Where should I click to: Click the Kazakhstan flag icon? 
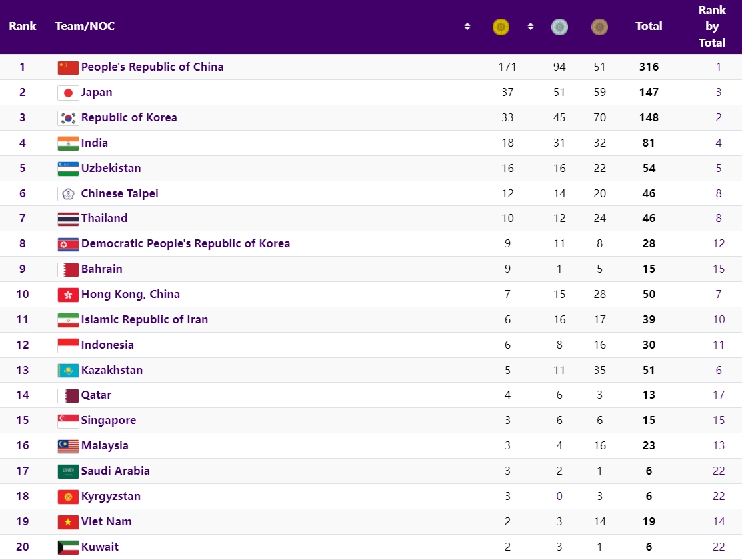click(x=68, y=371)
